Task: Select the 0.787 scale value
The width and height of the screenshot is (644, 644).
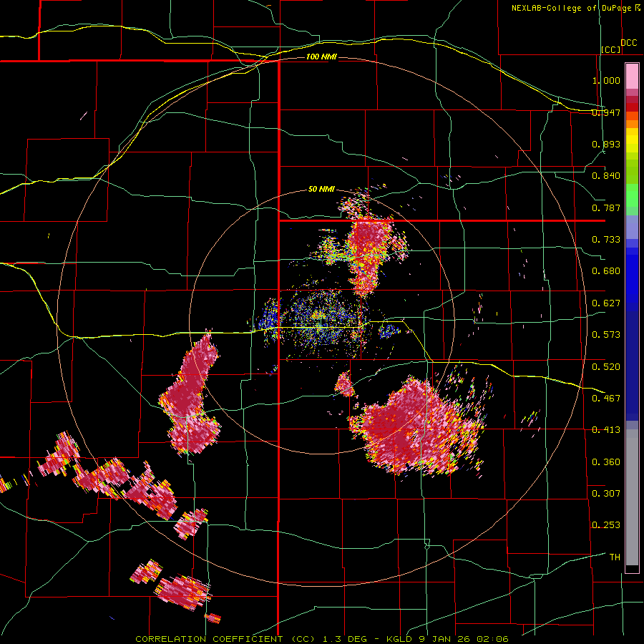Action: pos(606,208)
